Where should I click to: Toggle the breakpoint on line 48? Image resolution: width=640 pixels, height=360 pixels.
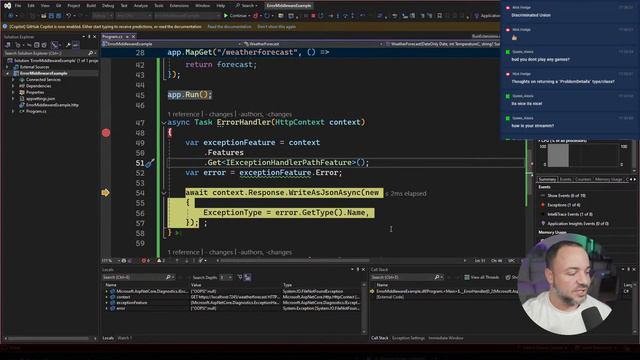106,133
